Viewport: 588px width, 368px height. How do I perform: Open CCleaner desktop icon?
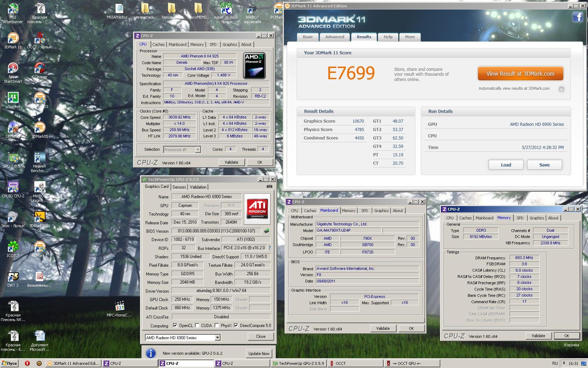pyautogui.click(x=40, y=70)
